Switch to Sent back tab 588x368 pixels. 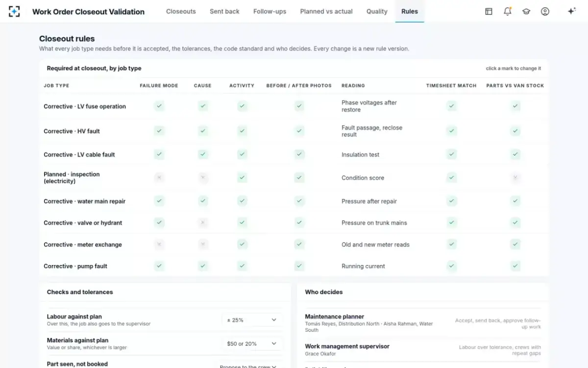pyautogui.click(x=224, y=11)
